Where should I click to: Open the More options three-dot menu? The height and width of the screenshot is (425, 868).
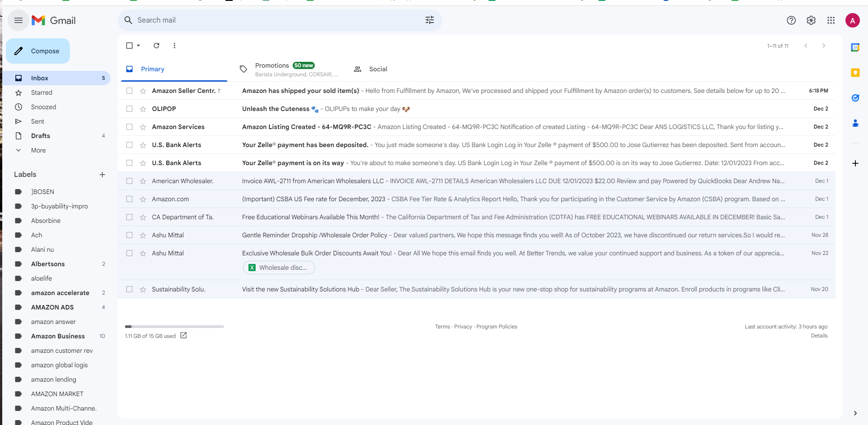(x=175, y=46)
